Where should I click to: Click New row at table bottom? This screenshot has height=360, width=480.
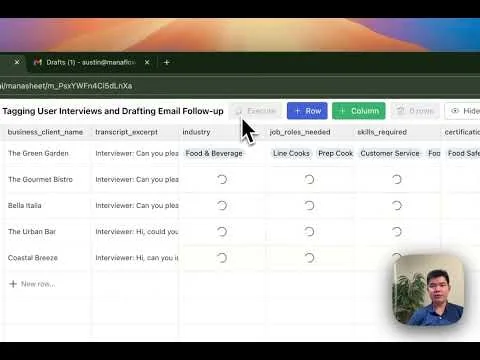pos(32,284)
